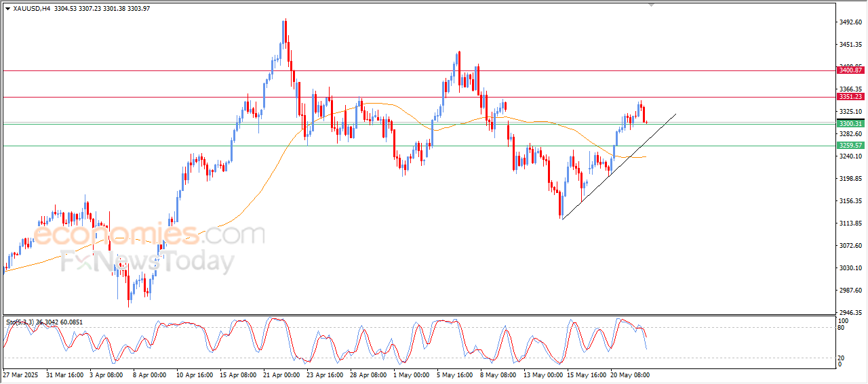The image size is (868, 384).
Task: Click the stochastic 20 level axis label
Action: 842,358
